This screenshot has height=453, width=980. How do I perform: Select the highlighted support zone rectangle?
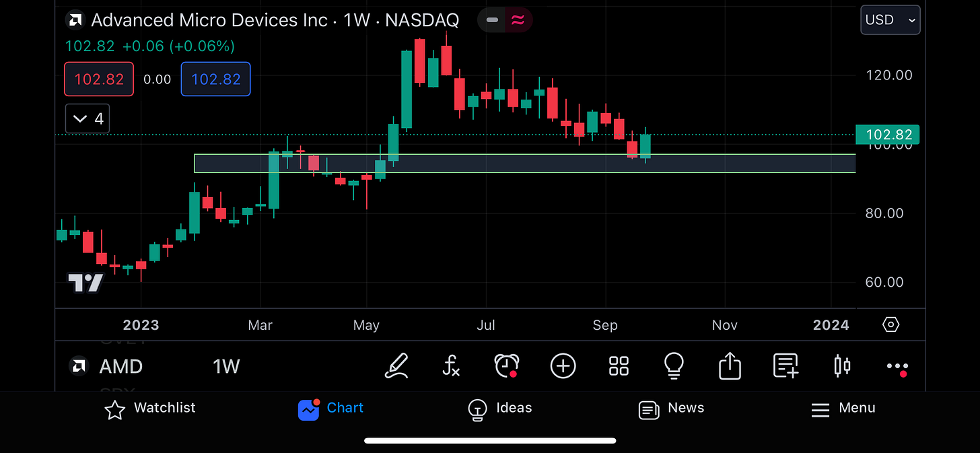pyautogui.click(x=524, y=164)
